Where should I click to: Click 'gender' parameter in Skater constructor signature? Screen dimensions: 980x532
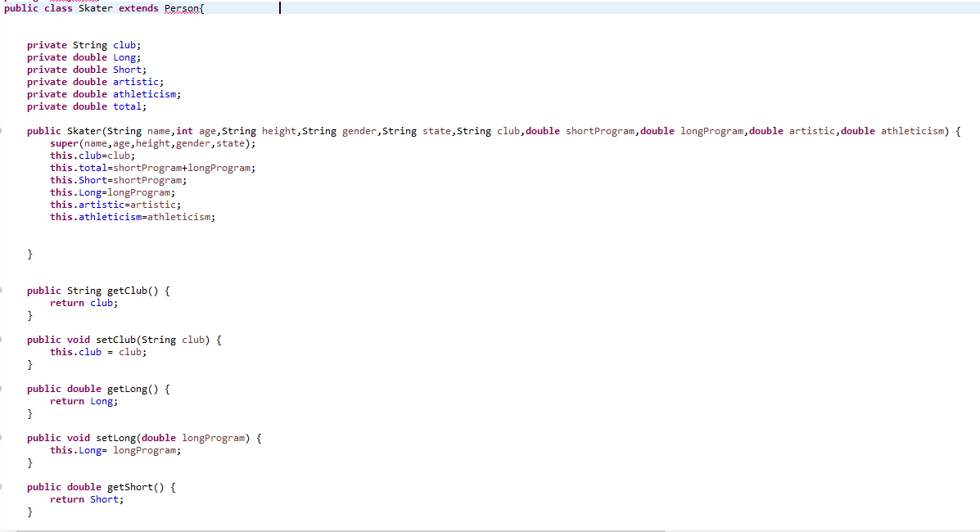[x=359, y=131]
